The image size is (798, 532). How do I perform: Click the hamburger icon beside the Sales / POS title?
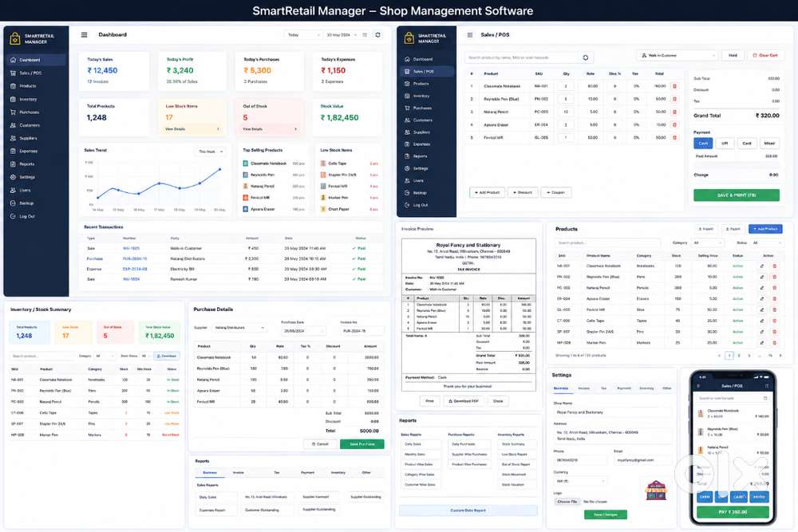tap(470, 35)
